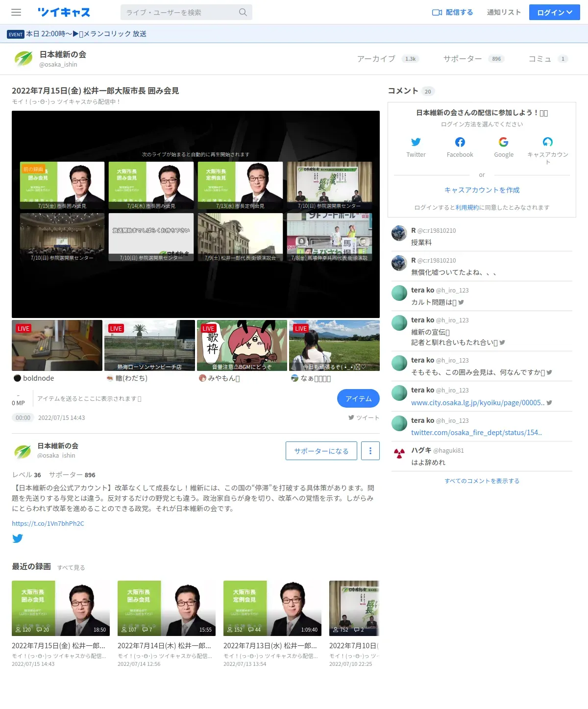Click なぁ's small avatar icon
This screenshot has width=588, height=709.
294,378
